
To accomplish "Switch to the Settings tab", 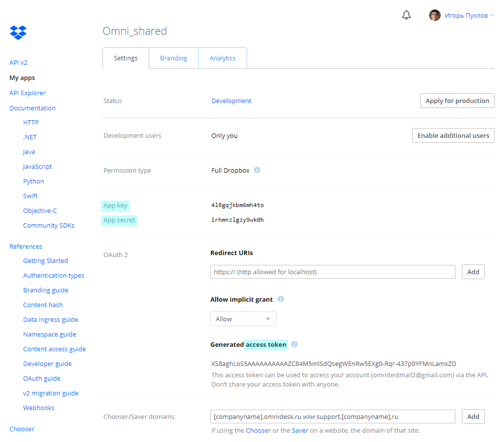I will 126,58.
